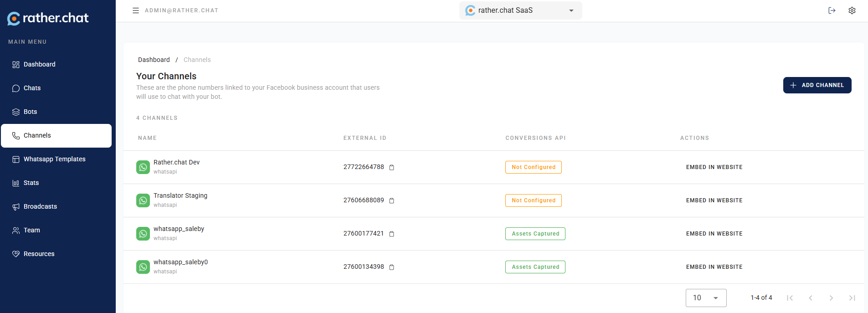Click the Actions column header
This screenshot has width=868, height=313.
(x=694, y=138)
